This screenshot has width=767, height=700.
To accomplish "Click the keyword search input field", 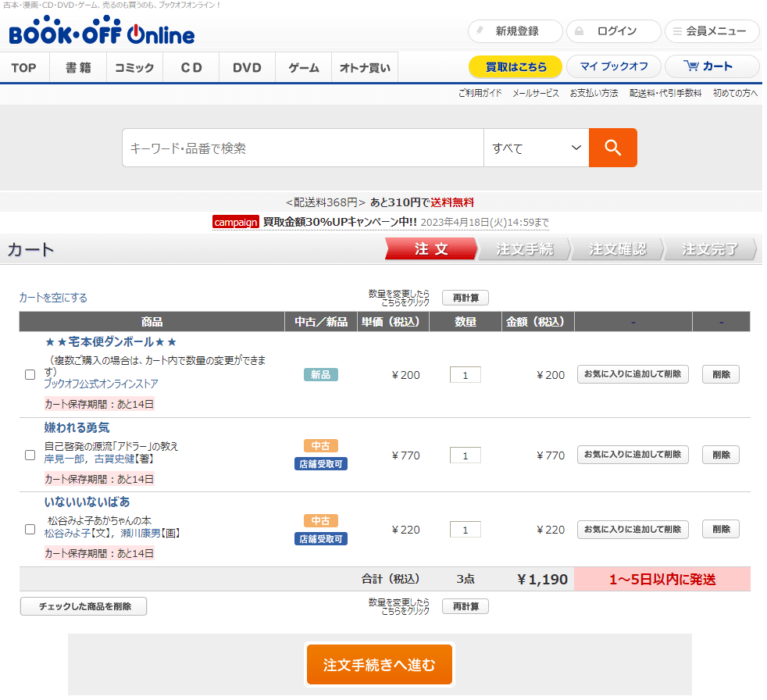I will click(303, 148).
